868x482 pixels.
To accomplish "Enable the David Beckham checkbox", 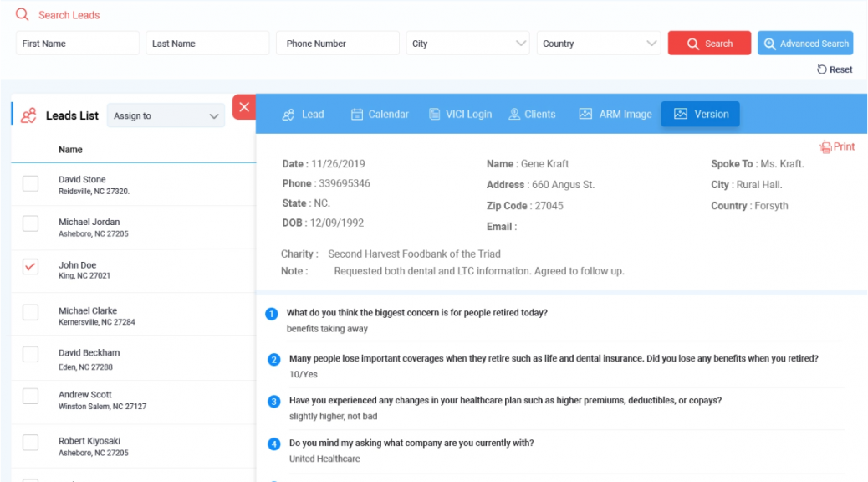I will point(30,355).
